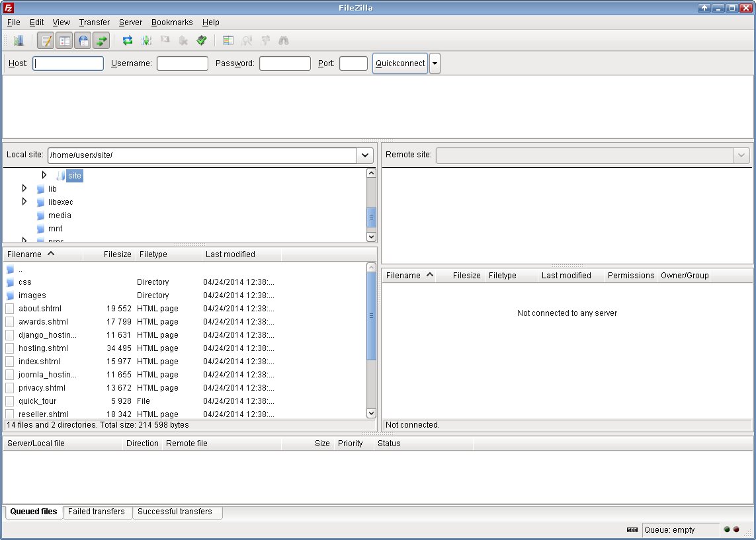The image size is (756, 540).
Task: Open the Local site path dropdown
Action: point(365,155)
